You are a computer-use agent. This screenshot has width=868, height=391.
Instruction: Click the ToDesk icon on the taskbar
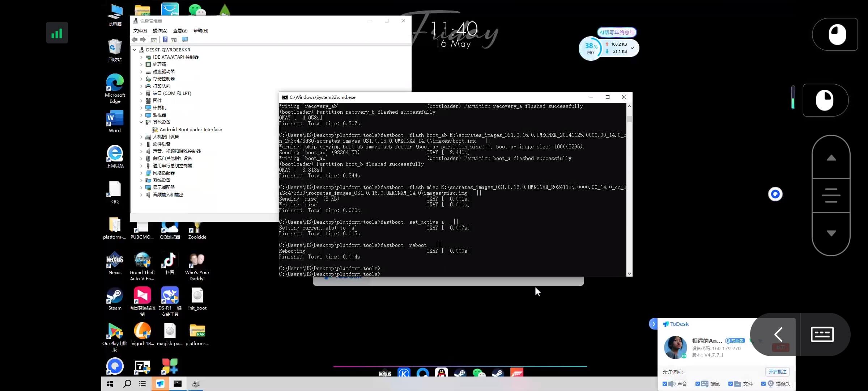[160, 384]
